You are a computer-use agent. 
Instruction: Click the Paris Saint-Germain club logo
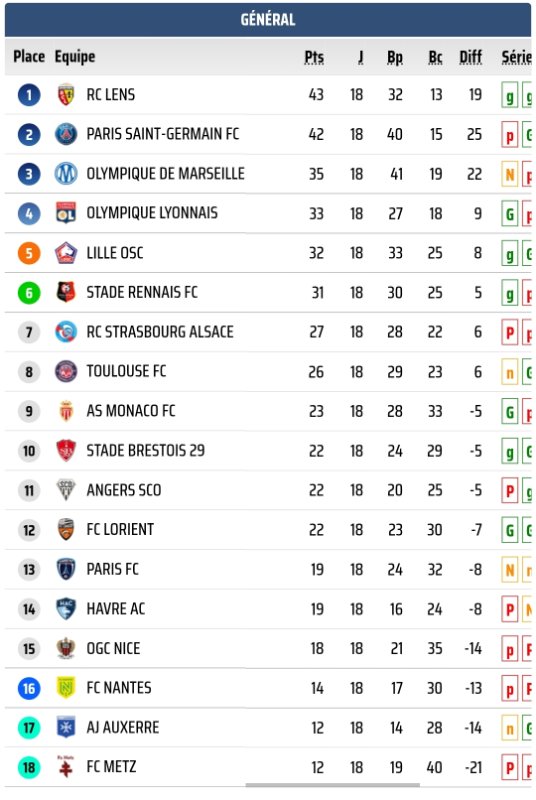(66, 134)
